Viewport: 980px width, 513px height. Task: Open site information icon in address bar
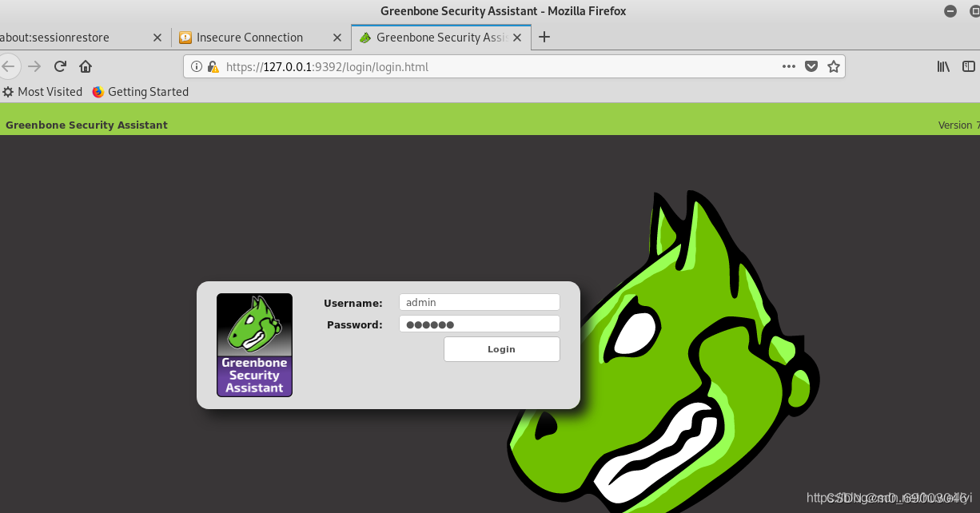[197, 67]
